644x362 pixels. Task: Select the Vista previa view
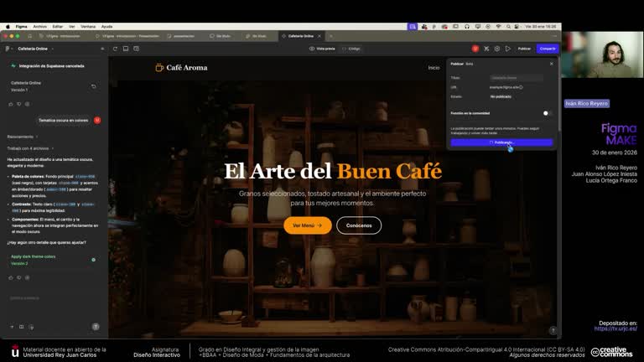click(x=322, y=49)
